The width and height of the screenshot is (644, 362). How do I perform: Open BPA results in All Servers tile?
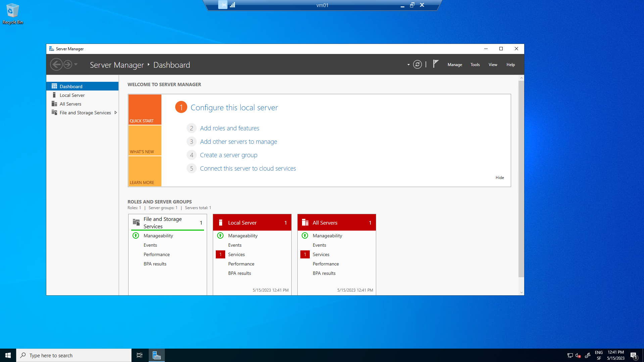point(324,273)
